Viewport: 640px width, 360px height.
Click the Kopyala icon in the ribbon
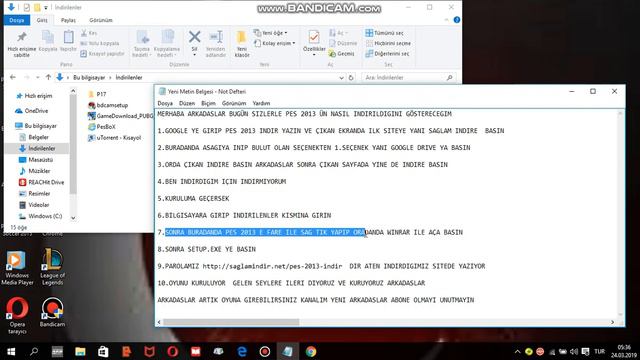(48, 38)
